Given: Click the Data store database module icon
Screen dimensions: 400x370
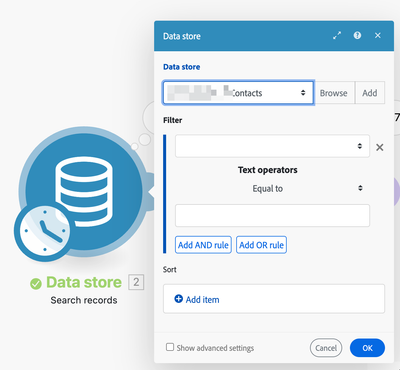Looking at the screenshot, I should (84, 191).
